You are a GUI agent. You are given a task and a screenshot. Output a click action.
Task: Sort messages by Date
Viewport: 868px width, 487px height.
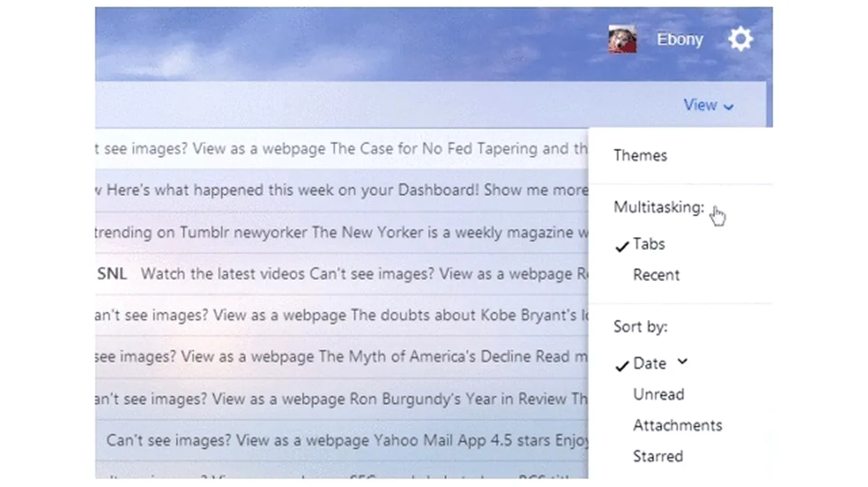tap(650, 363)
